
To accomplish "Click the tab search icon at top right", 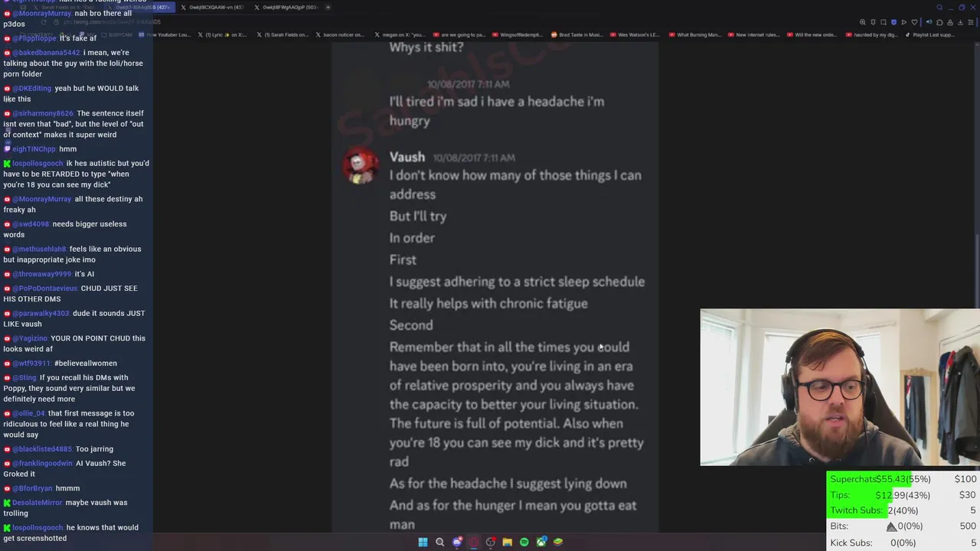I will click(x=939, y=8).
